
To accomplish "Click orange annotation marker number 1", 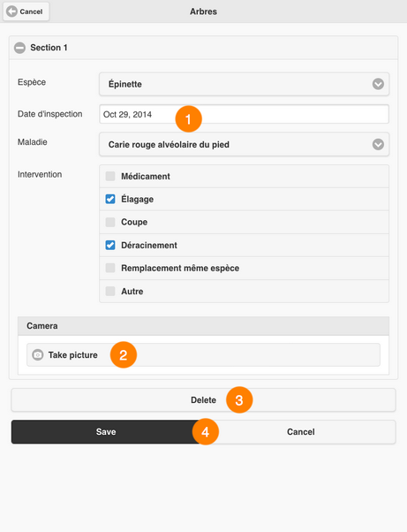I will coord(188,119).
